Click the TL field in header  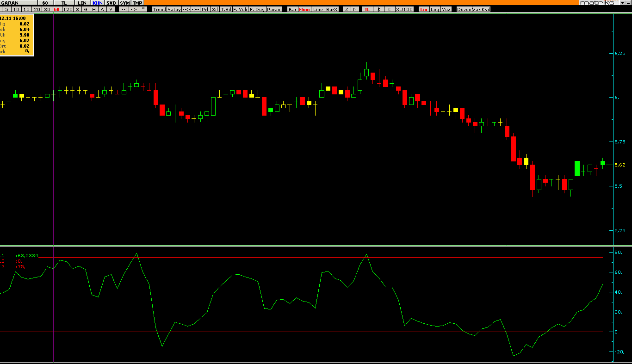pos(64,3)
